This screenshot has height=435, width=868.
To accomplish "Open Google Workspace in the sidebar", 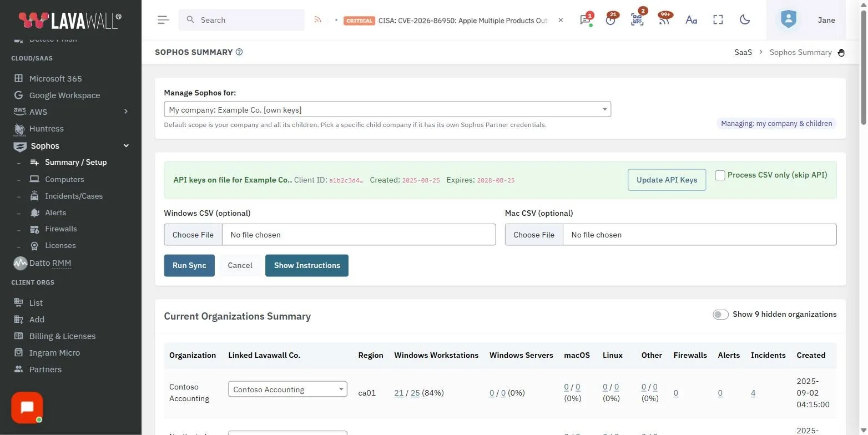I will point(64,95).
